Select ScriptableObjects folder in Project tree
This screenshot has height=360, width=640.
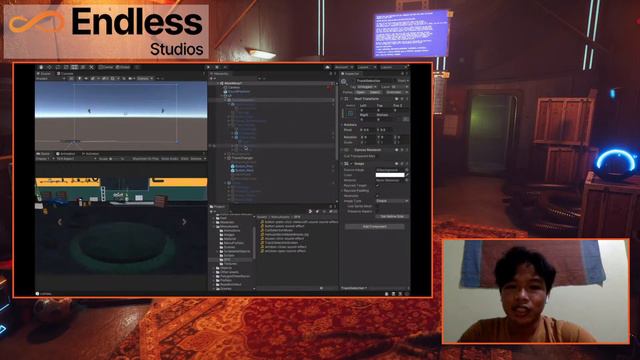click(236, 251)
